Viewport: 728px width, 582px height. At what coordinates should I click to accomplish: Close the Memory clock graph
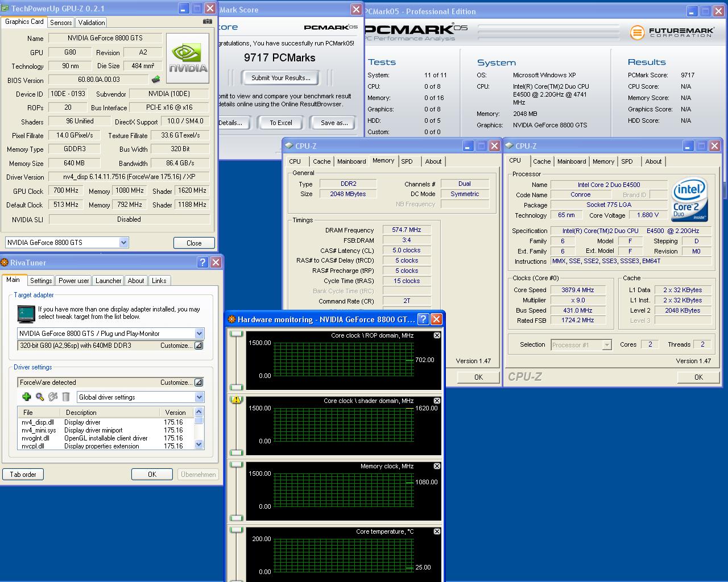point(437,466)
